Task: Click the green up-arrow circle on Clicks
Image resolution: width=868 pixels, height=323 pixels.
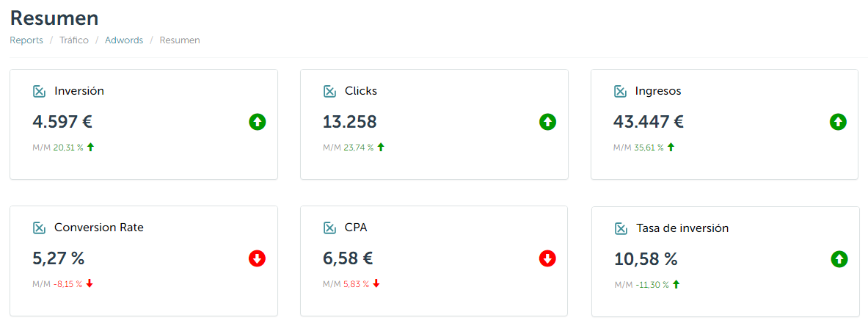Action: [x=547, y=122]
